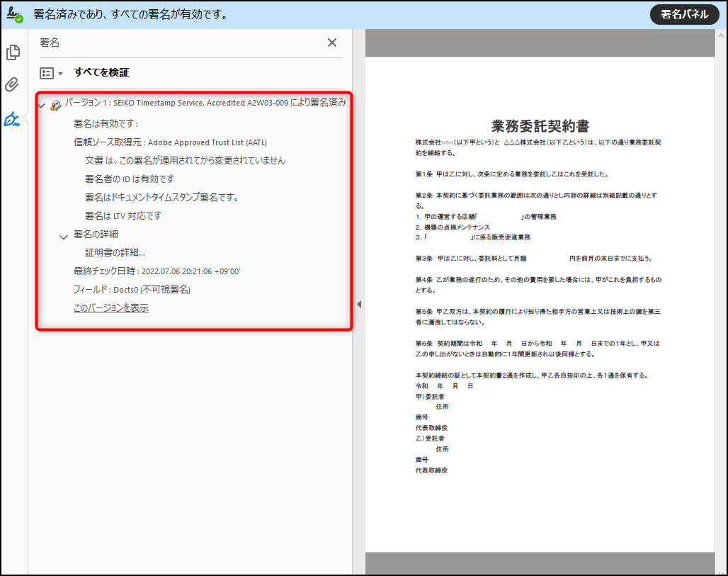
Task: Open the options dropdown arrow beside list icon
Action: [x=61, y=74]
